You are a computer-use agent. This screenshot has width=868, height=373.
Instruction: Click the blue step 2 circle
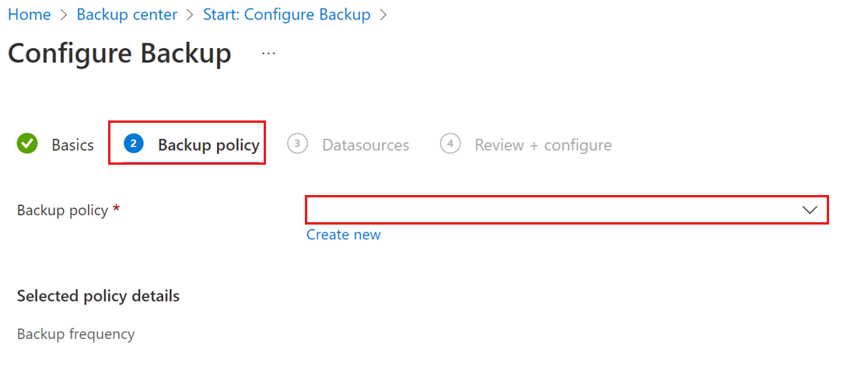(x=133, y=144)
